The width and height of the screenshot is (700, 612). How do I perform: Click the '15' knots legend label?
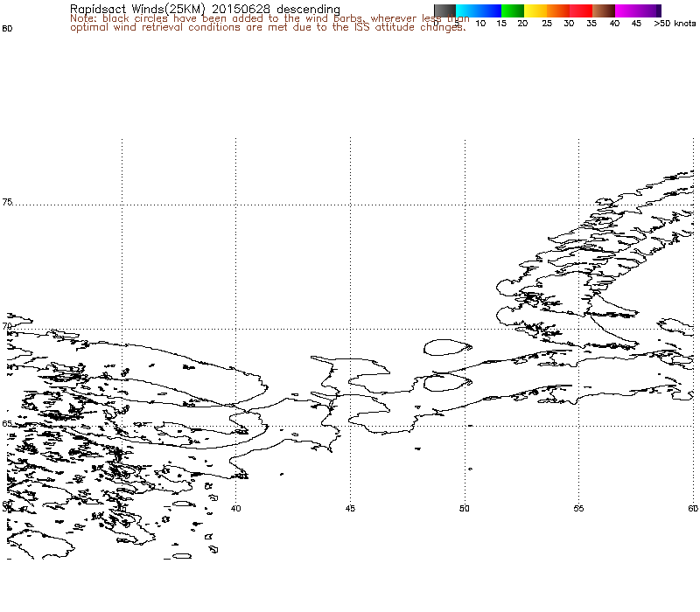(501, 24)
